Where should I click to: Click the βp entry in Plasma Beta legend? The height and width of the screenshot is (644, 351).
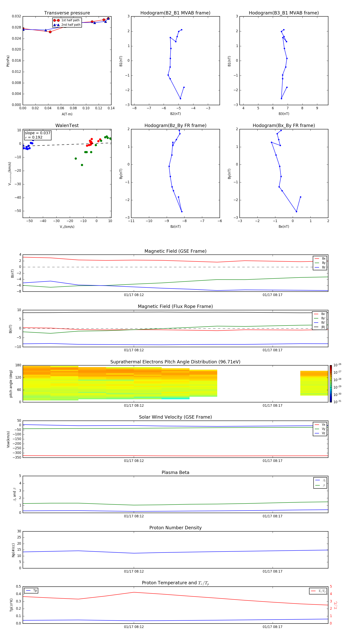coord(320,480)
